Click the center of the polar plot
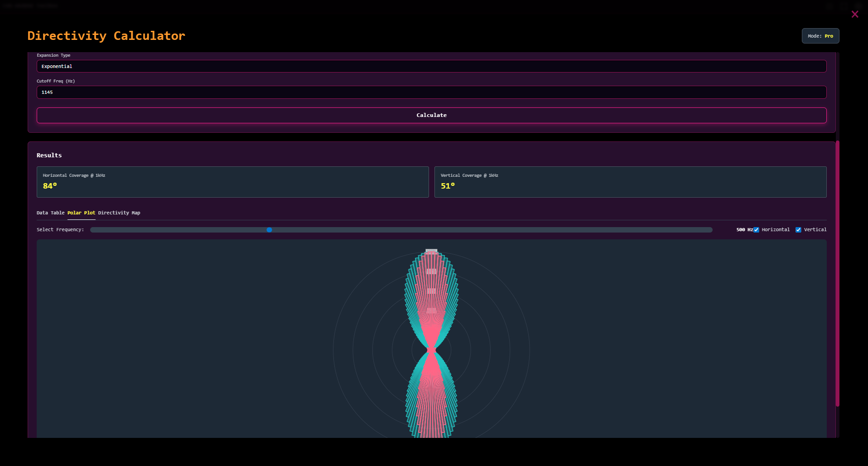868x466 pixels. coord(431,350)
